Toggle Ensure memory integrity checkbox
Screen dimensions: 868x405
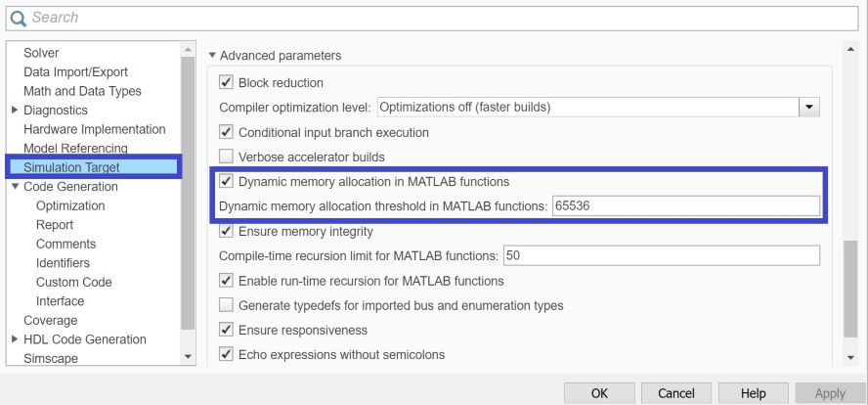coord(227,232)
